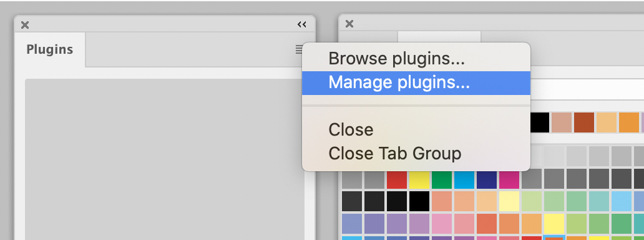This screenshot has width=644, height=240.
Task: Select the magenta swatch
Action: [509, 179]
